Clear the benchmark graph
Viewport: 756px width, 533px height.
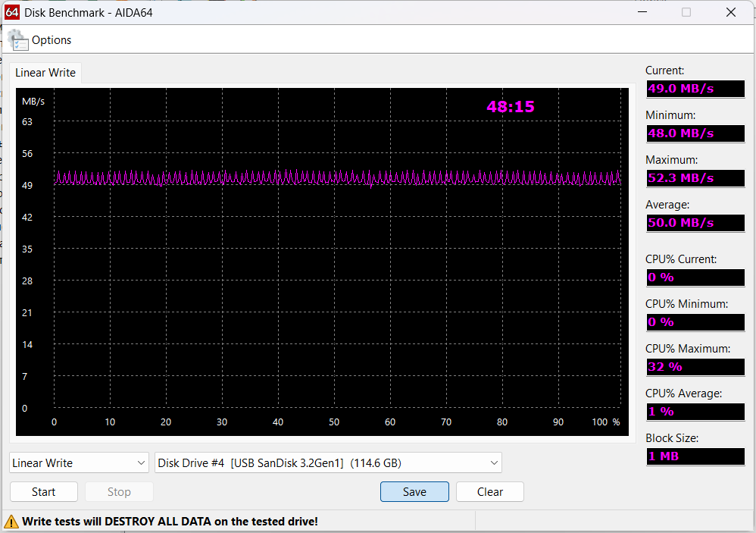(x=489, y=492)
